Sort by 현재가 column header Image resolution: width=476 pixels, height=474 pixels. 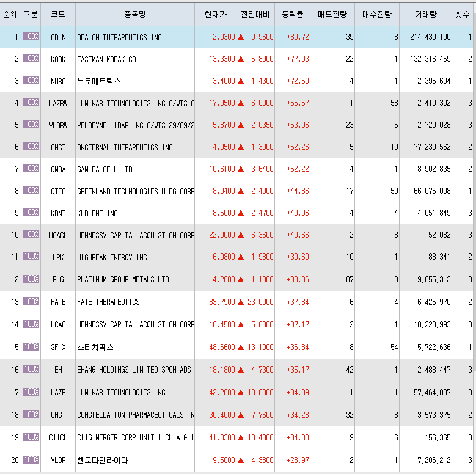[216, 14]
